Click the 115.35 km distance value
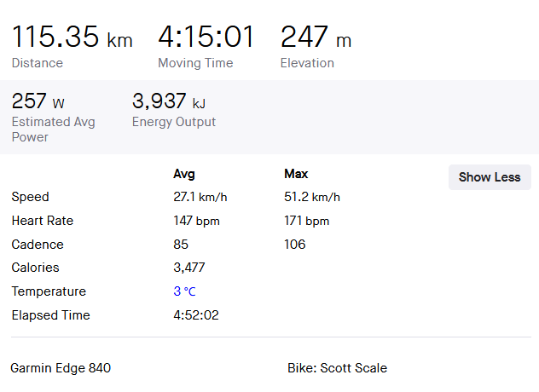 [x=72, y=37]
